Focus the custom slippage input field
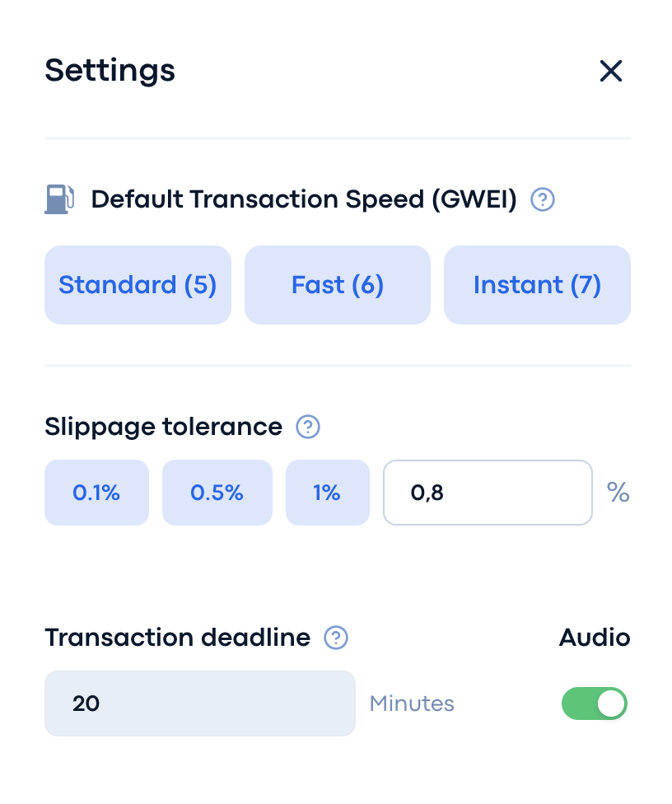Viewport: 672px width, 804px height. tap(488, 493)
